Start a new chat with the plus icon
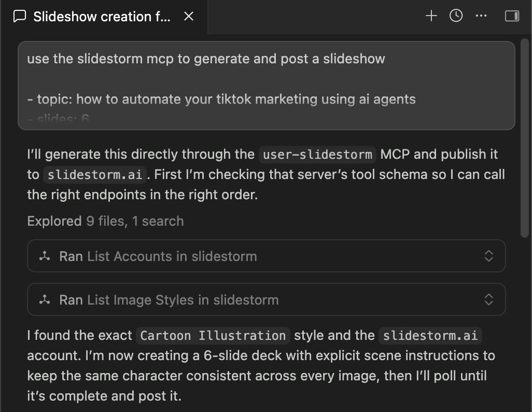The width and height of the screenshot is (532, 412). tap(431, 16)
